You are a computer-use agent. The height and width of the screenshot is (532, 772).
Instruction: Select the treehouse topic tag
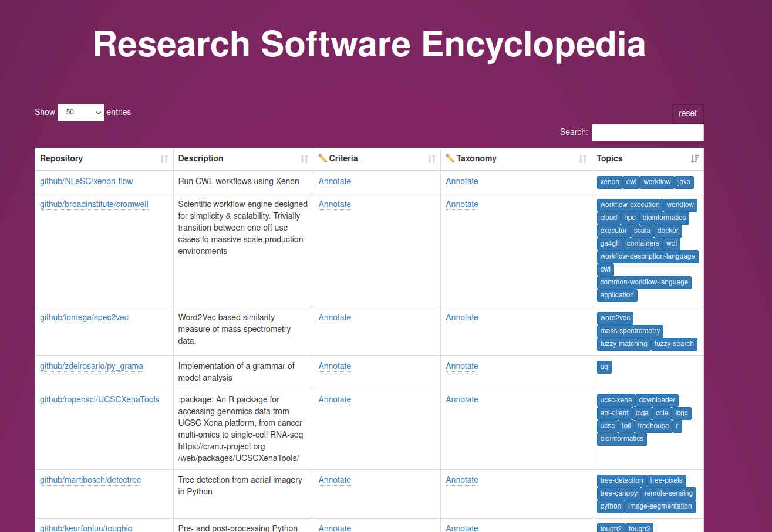(x=653, y=426)
